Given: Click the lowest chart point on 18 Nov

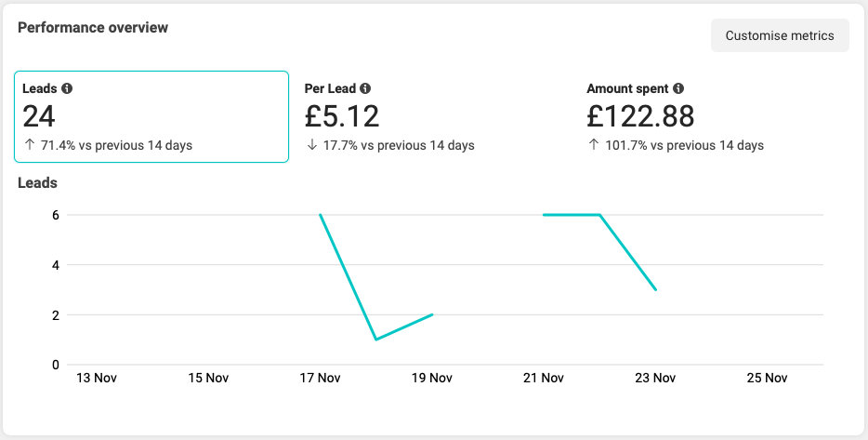Looking at the screenshot, I should click(376, 339).
